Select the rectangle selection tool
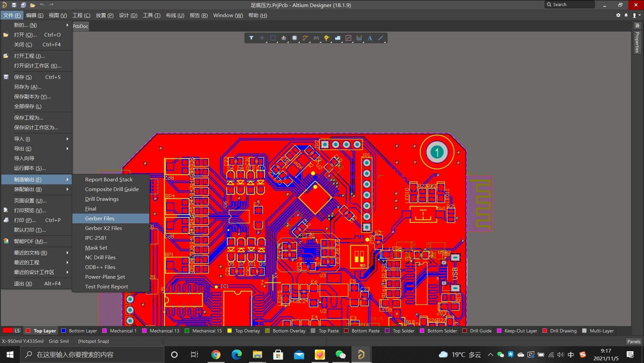644x363 pixels. click(273, 38)
